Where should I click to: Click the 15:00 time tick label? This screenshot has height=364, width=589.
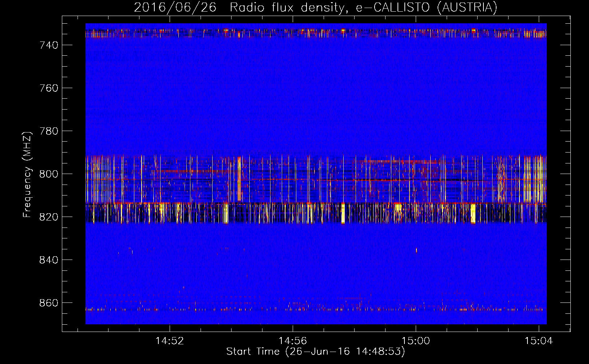[x=416, y=341]
